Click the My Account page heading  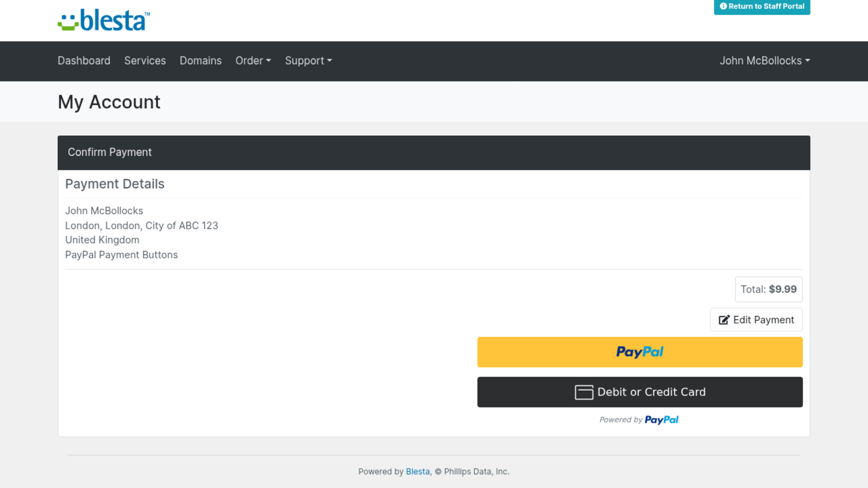pyautogui.click(x=109, y=102)
